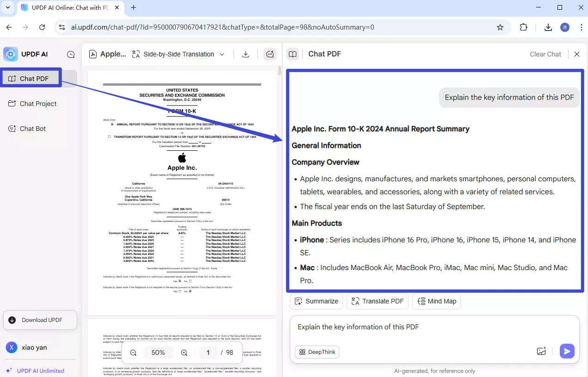Image resolution: width=588 pixels, height=377 pixels.
Task: Open the Side-by-Side Translation dropdown
Action: click(178, 54)
